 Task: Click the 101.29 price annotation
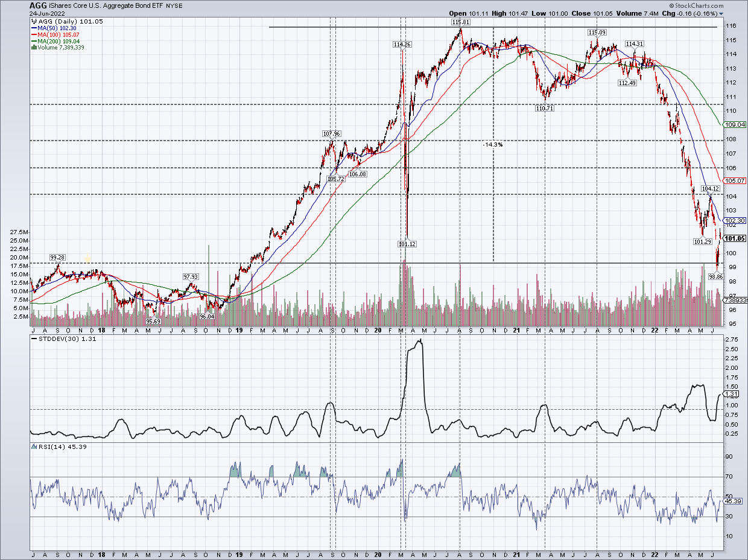coord(703,241)
